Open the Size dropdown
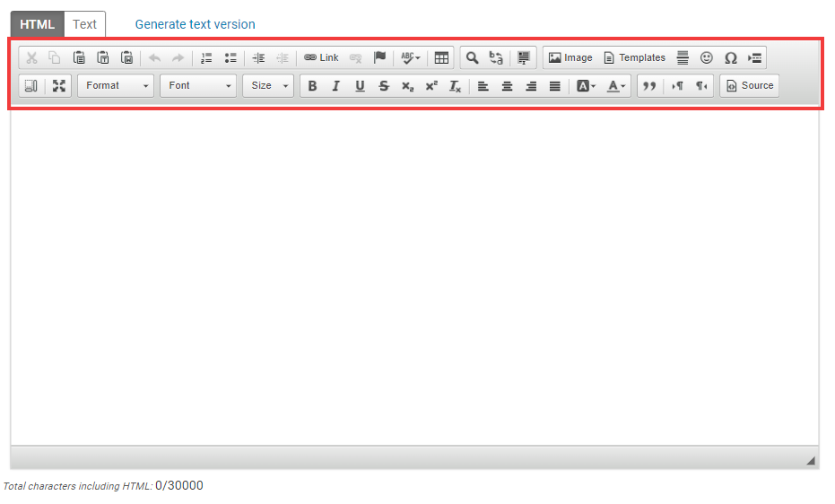 tap(268, 86)
